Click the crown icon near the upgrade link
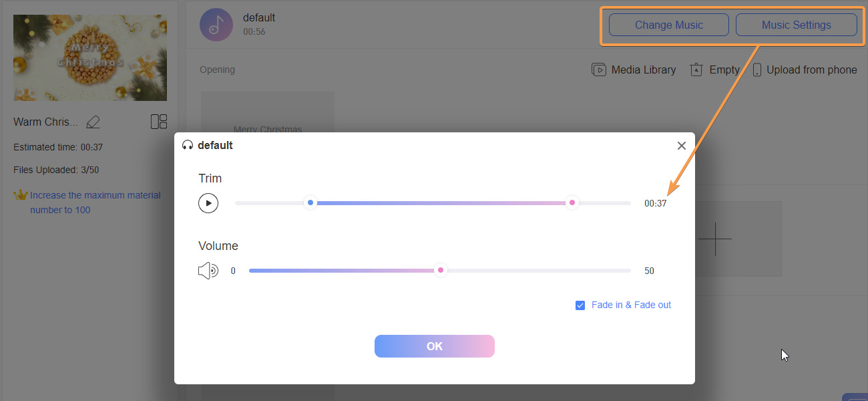 [x=21, y=194]
